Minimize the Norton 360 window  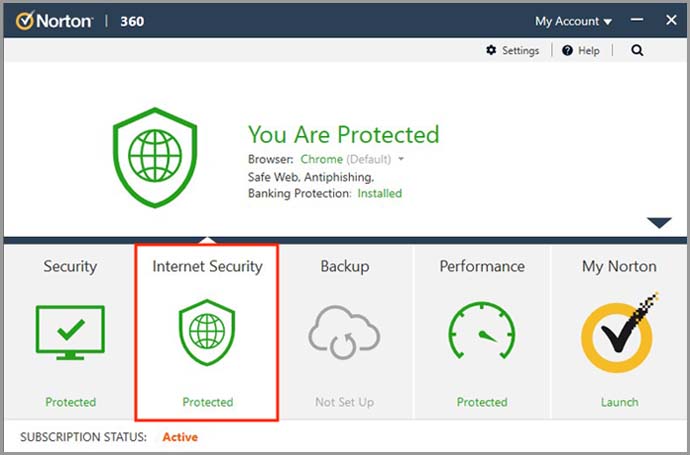[636, 21]
